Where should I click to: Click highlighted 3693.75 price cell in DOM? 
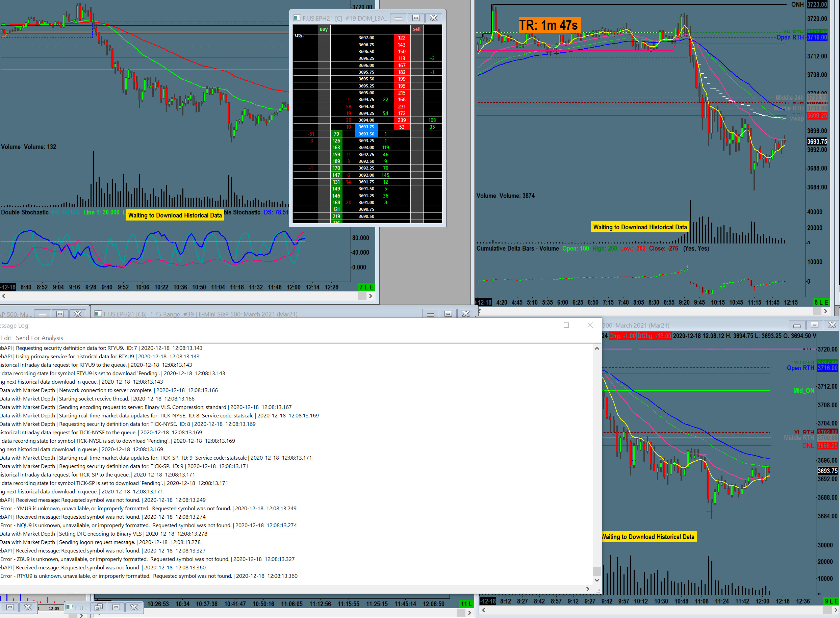[x=366, y=127]
